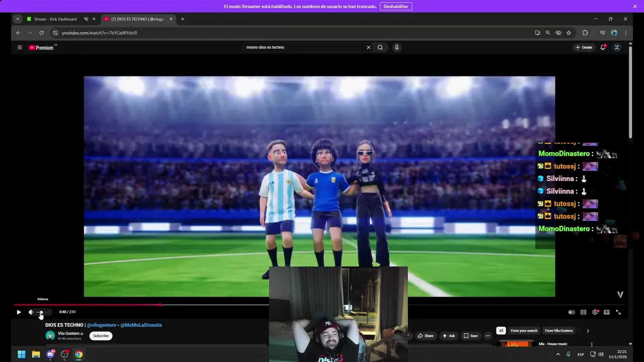Adjust the volume slider
Screen dimensions: 644x362
[x=43, y=312]
